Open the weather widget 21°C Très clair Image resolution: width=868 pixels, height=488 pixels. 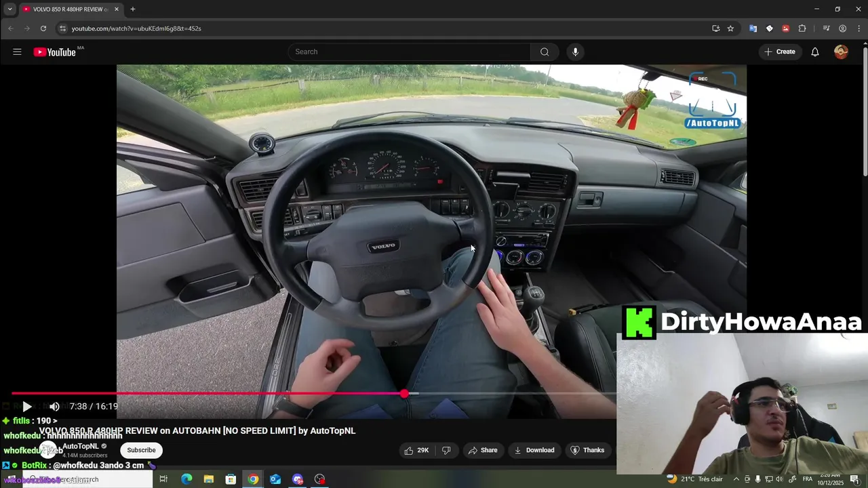694,479
